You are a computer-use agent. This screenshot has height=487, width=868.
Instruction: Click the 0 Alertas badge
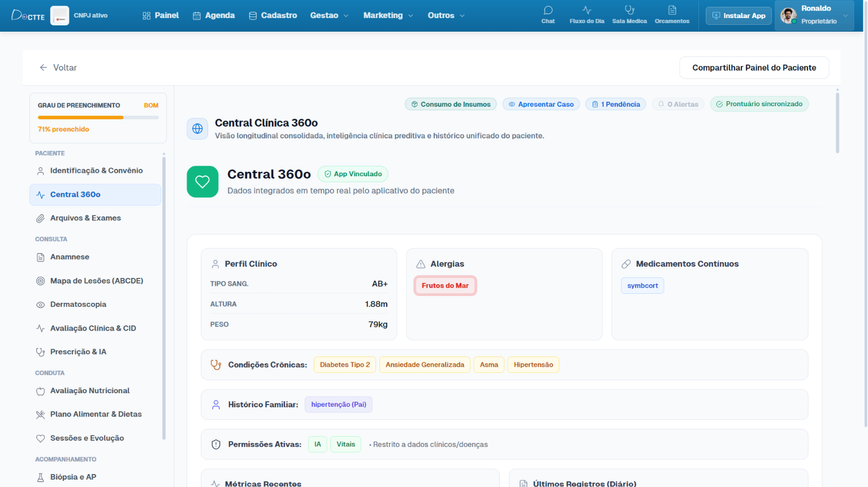(678, 104)
